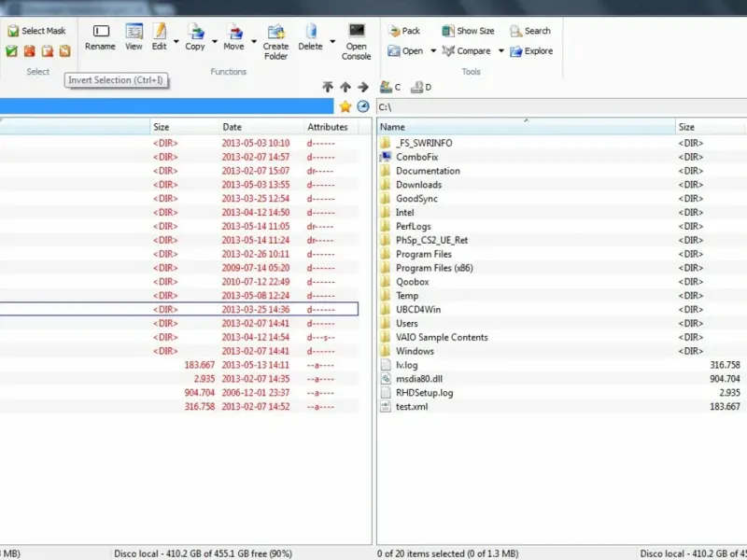Switch to drive C button

tap(390, 87)
